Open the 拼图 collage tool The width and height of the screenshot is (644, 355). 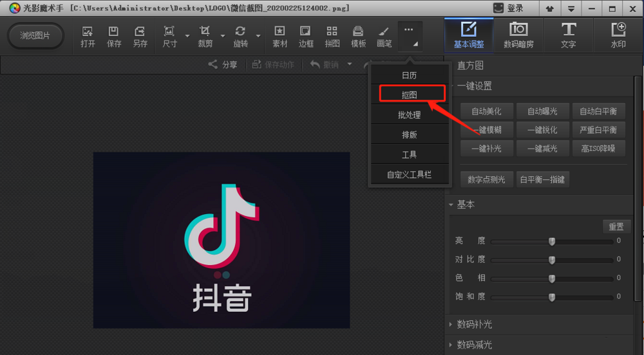332,37
